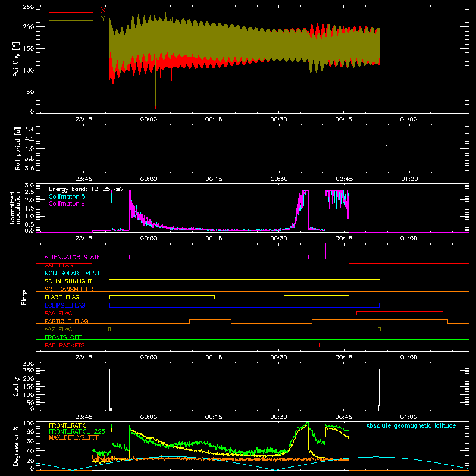This screenshot has width=476, height=476.
Task: Click the FRONTS_OFF flag label
Action: tap(63, 337)
